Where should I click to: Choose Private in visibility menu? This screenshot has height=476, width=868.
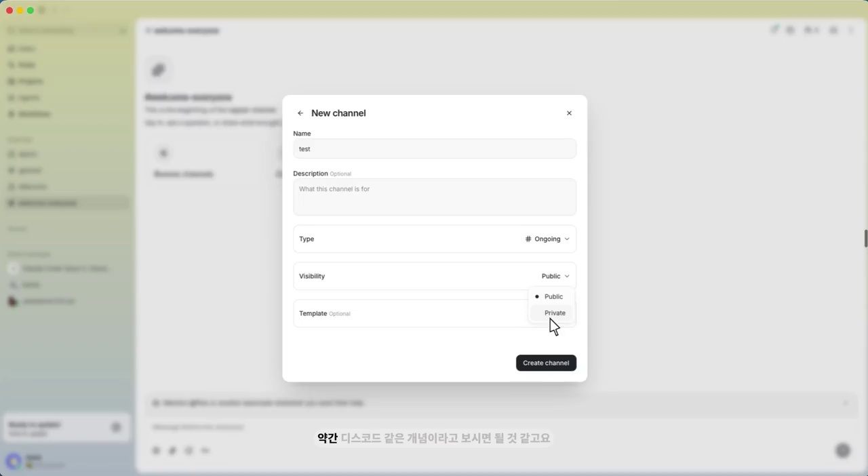(551, 313)
